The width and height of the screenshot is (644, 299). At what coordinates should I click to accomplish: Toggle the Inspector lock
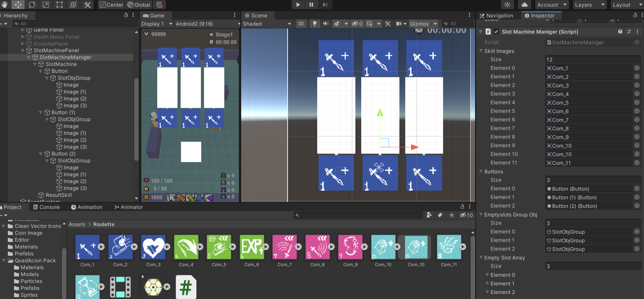(635, 15)
